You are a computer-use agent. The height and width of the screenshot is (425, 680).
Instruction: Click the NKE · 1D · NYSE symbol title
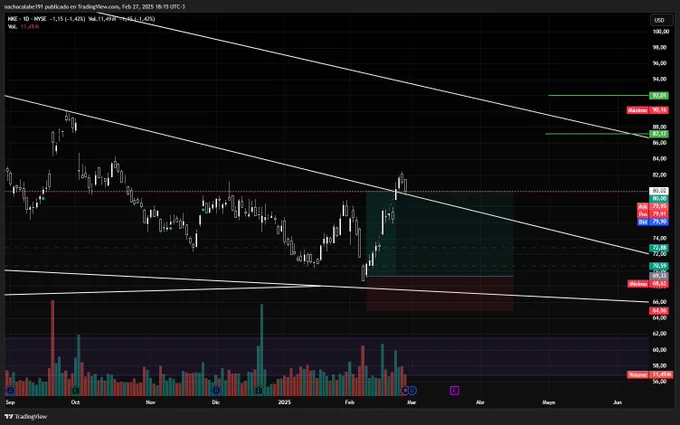tap(27, 19)
